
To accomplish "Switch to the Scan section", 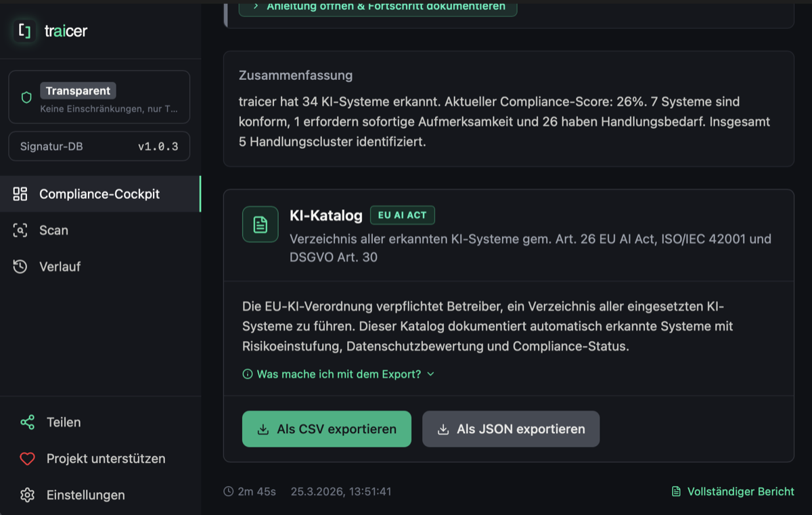I will pos(53,230).
